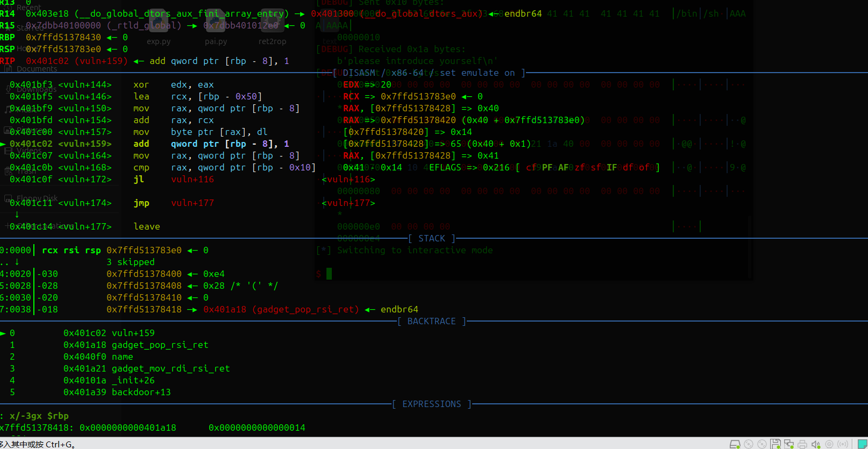
Task: Click backtrace frame _init+26
Action: pos(109,380)
